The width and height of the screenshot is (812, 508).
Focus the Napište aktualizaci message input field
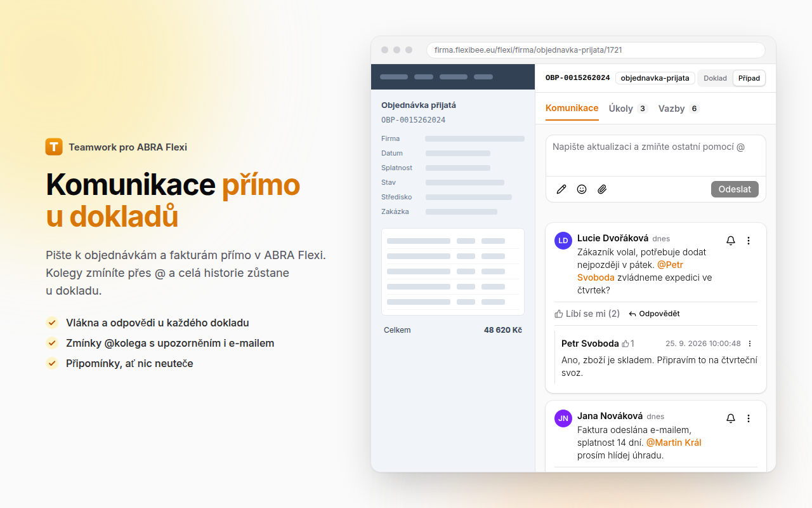pos(656,155)
